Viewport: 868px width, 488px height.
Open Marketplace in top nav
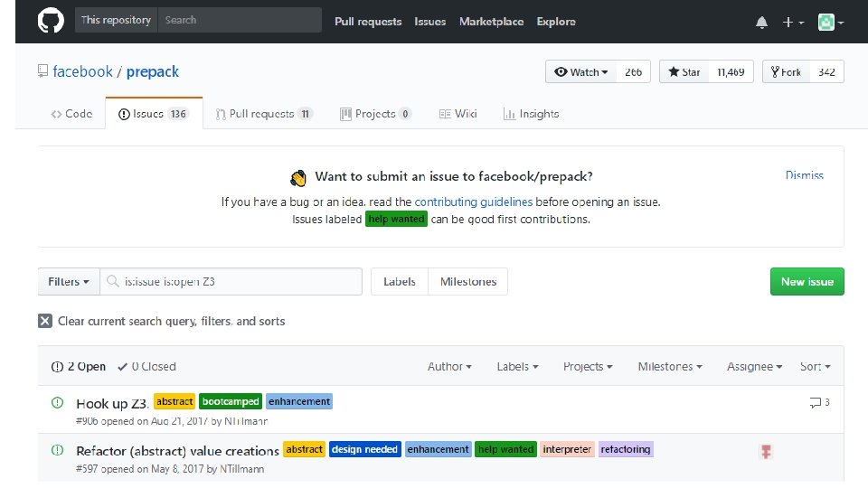point(492,22)
